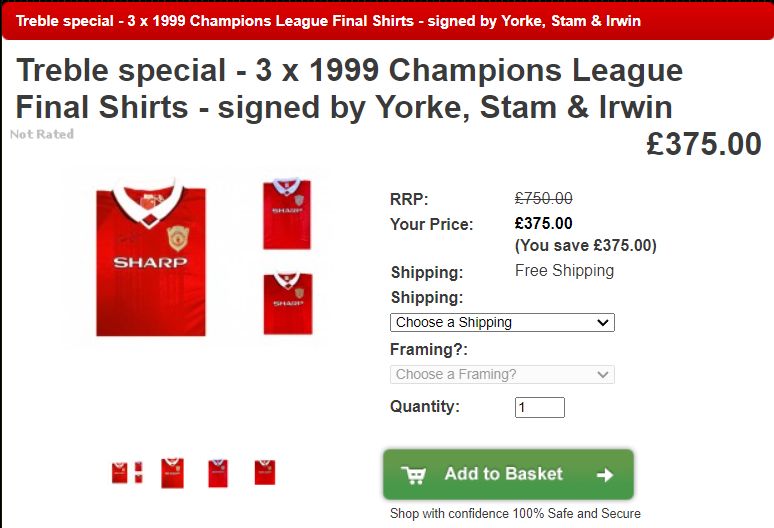Click the red header bar product title
The width and height of the screenshot is (774, 528).
pos(328,20)
